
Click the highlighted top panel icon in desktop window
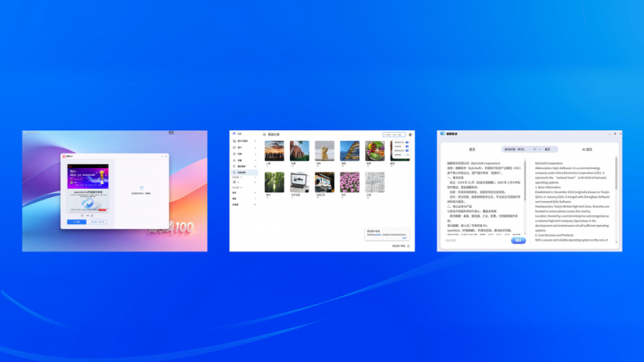171,133
